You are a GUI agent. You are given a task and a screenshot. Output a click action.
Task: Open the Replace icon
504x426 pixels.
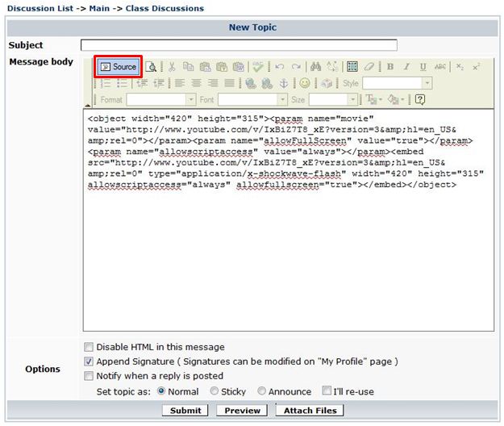pos(332,66)
